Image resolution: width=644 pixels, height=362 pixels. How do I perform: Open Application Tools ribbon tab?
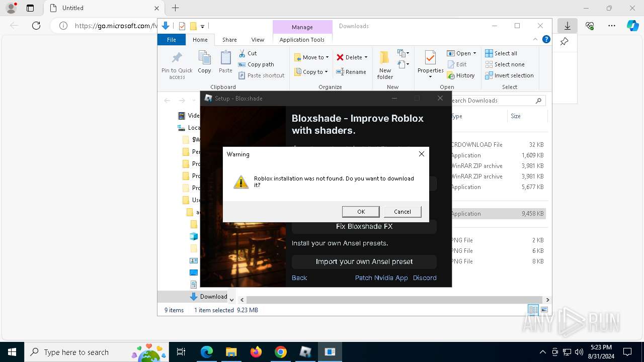click(302, 40)
